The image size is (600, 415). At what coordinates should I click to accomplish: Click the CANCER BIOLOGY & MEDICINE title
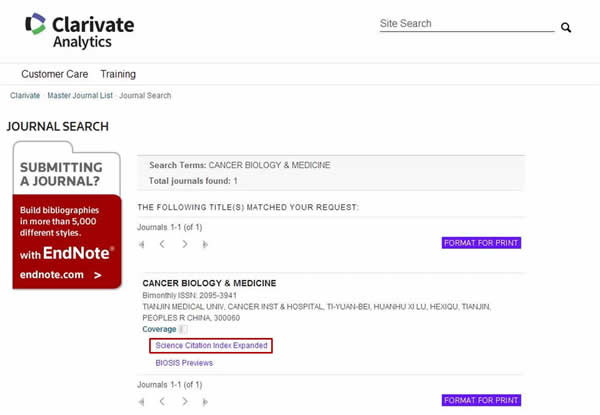coord(209,283)
